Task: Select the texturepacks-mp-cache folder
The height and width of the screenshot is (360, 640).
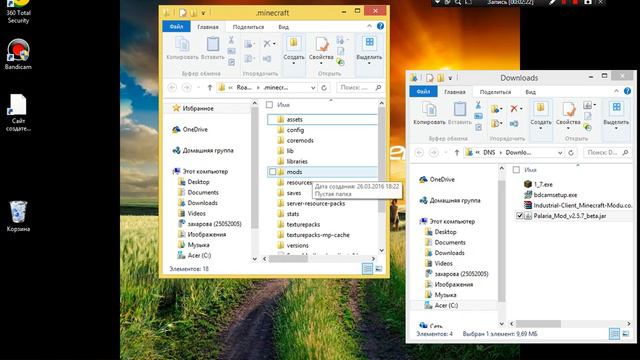Action: click(x=318, y=235)
